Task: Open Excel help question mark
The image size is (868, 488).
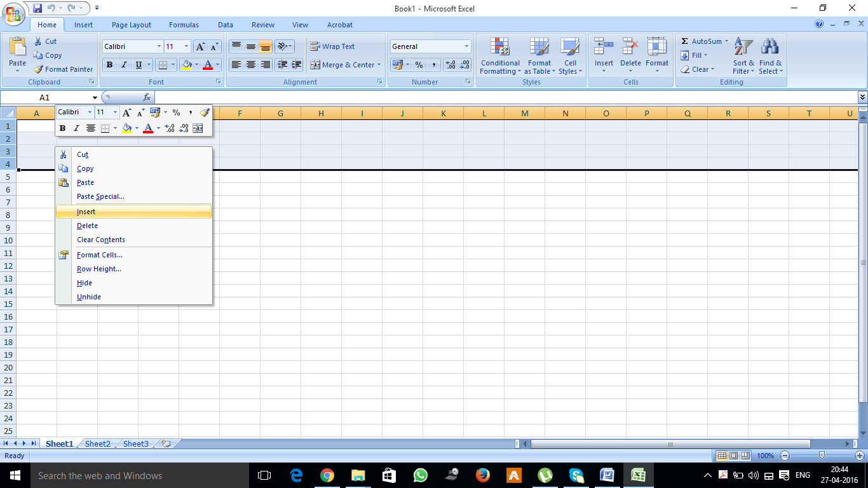Action: pos(819,24)
